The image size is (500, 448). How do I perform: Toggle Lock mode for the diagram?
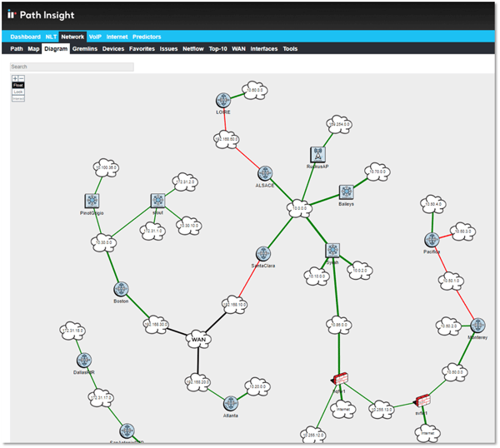point(18,92)
